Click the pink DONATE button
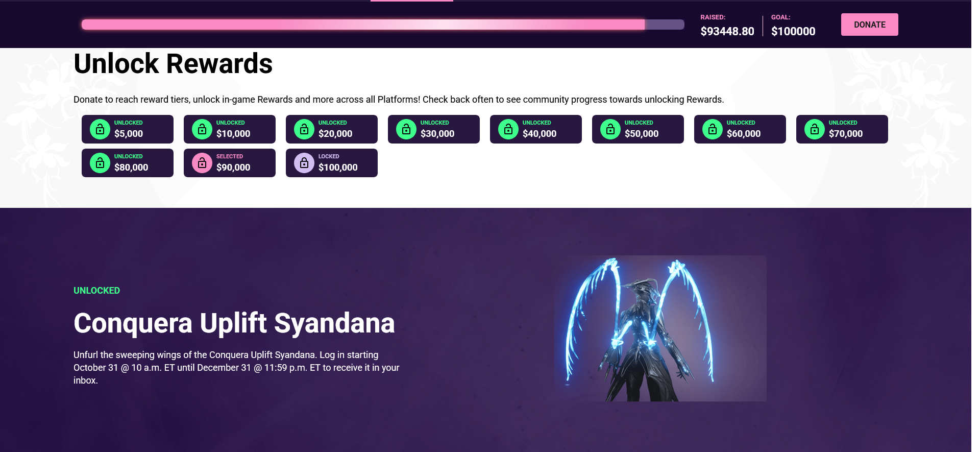 click(870, 25)
